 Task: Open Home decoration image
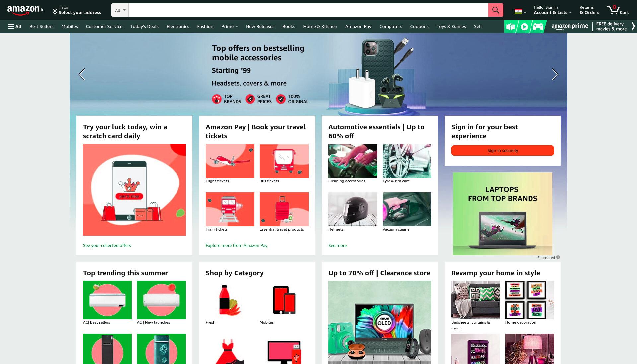click(x=530, y=300)
